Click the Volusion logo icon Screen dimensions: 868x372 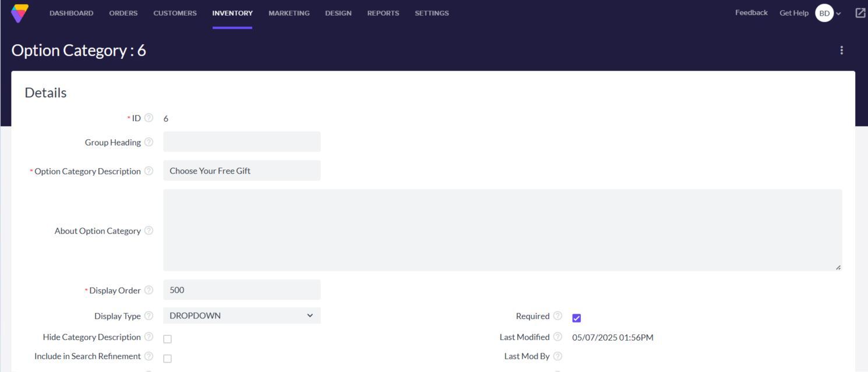click(x=20, y=13)
